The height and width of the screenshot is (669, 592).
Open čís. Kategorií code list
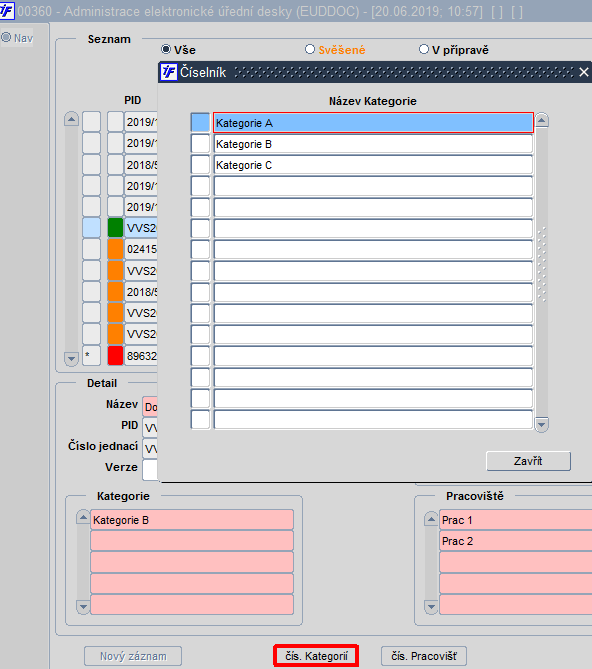click(x=316, y=656)
